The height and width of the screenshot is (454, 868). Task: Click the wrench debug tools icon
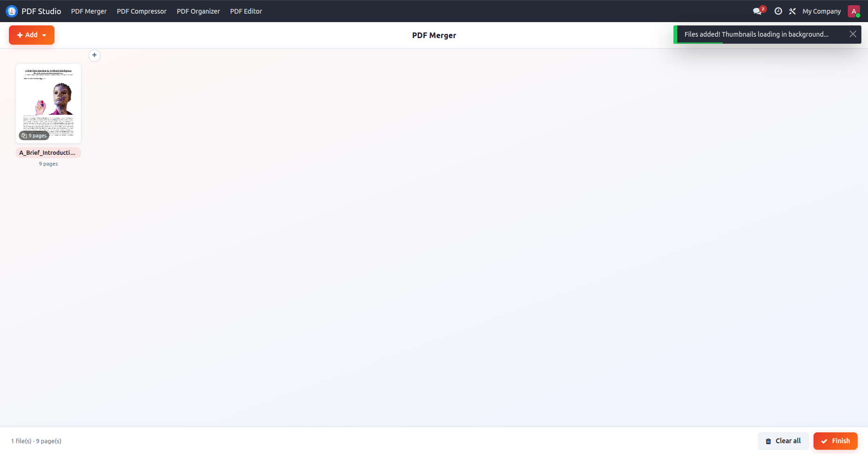[x=792, y=11]
